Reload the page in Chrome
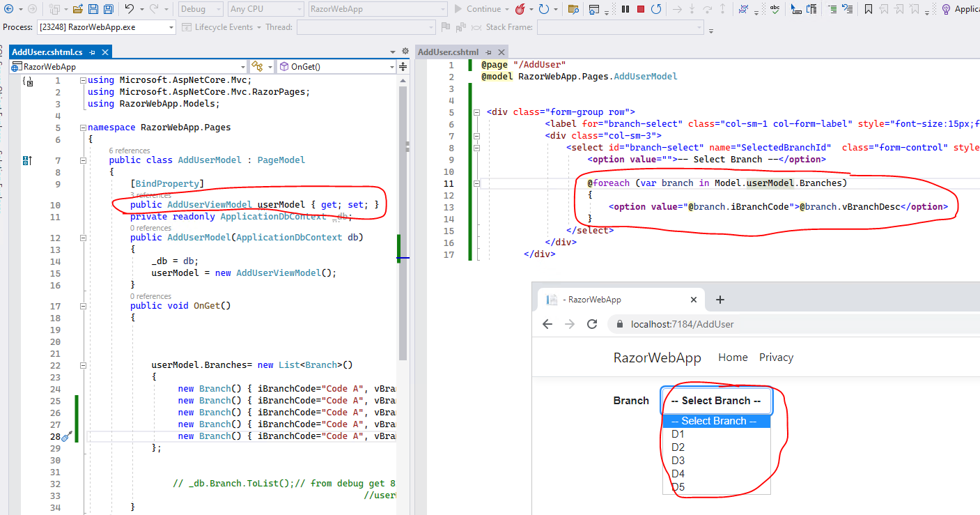Viewport: 980px width, 515px height. (592, 324)
